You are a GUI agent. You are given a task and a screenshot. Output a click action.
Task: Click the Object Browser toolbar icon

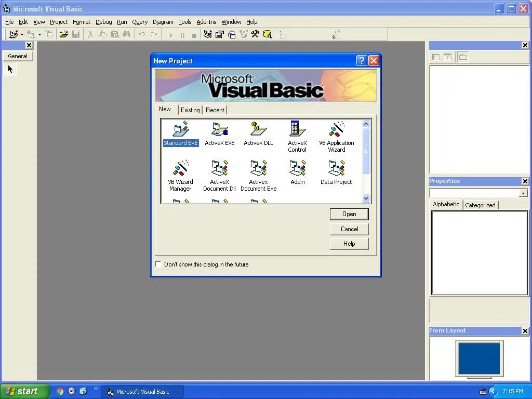point(244,34)
